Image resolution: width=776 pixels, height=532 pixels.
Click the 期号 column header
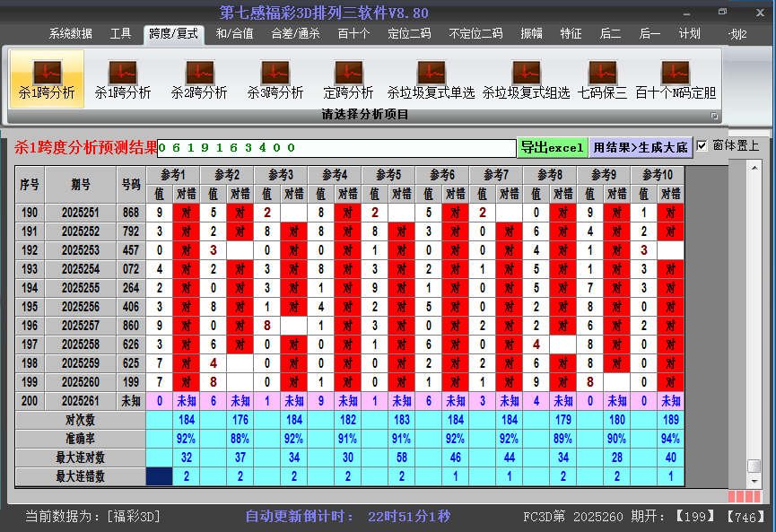[81, 185]
